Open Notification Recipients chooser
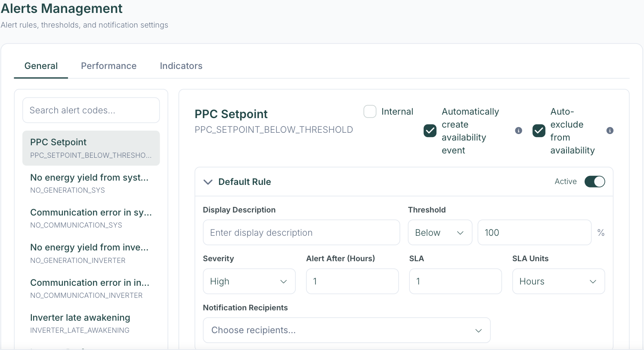This screenshot has height=350, width=644. [347, 330]
